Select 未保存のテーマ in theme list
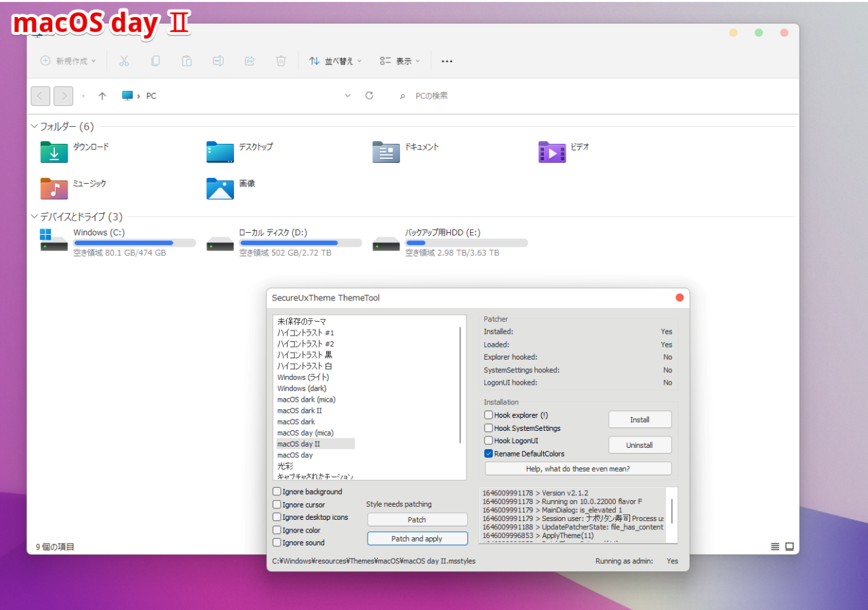Viewport: 868px width, 610px height. click(x=302, y=322)
